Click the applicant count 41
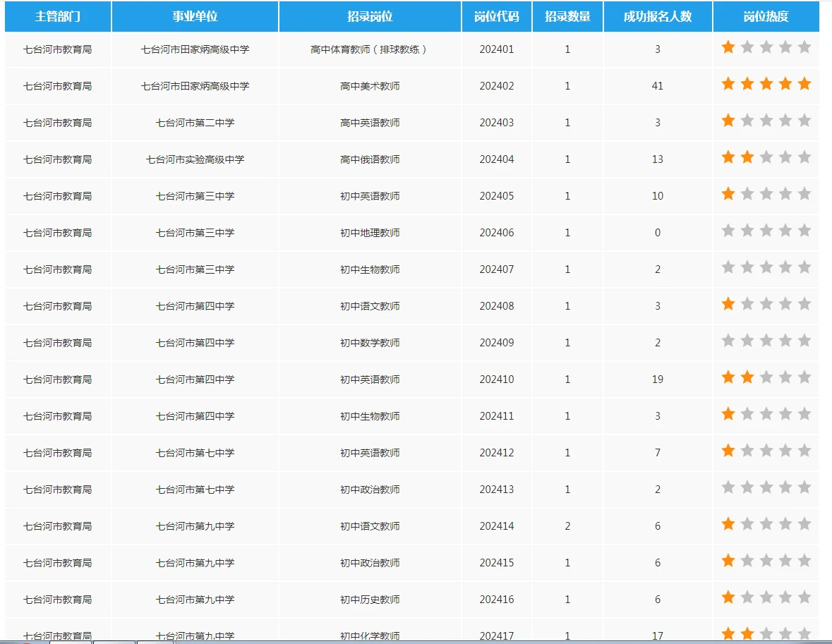832x644 pixels. (x=658, y=86)
